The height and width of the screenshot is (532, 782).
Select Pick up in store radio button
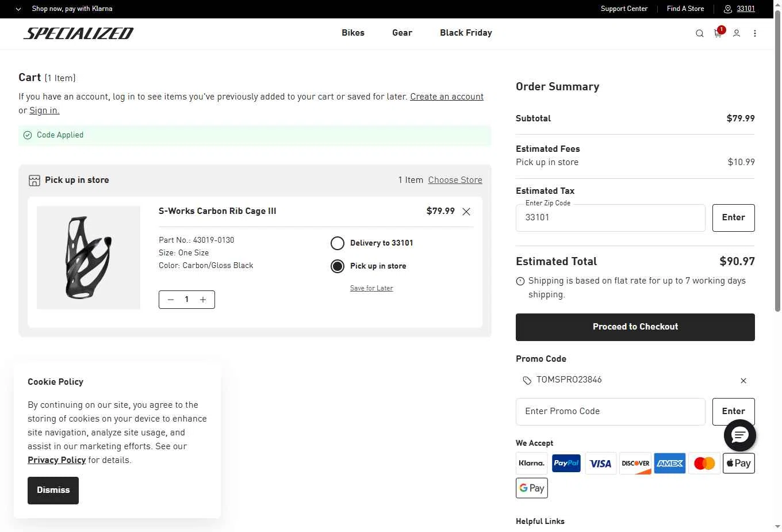tap(338, 266)
